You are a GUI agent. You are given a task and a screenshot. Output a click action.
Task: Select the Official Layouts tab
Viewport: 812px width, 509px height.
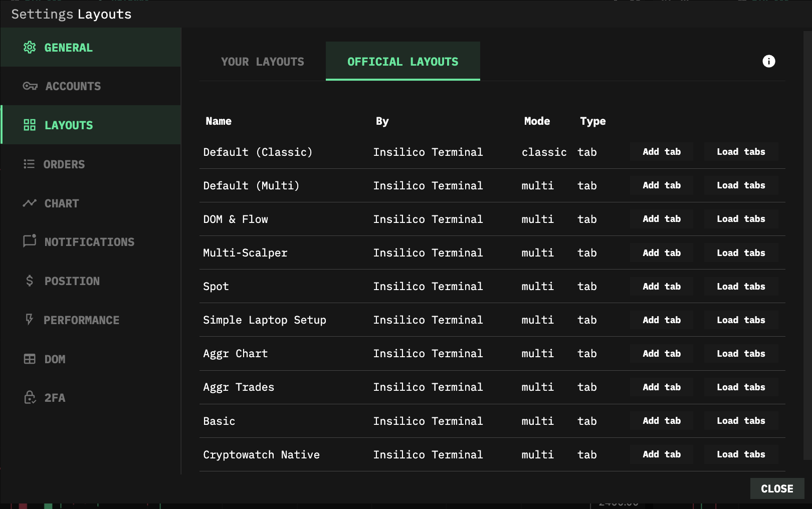coord(402,62)
